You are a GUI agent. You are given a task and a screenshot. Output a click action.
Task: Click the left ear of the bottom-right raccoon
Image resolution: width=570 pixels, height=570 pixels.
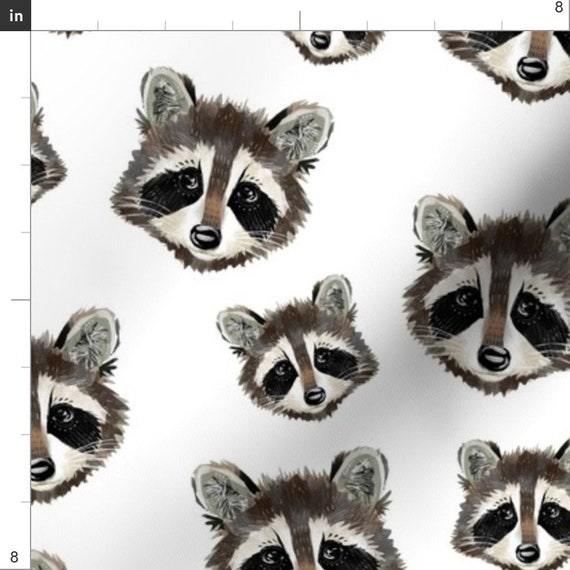[478, 461]
